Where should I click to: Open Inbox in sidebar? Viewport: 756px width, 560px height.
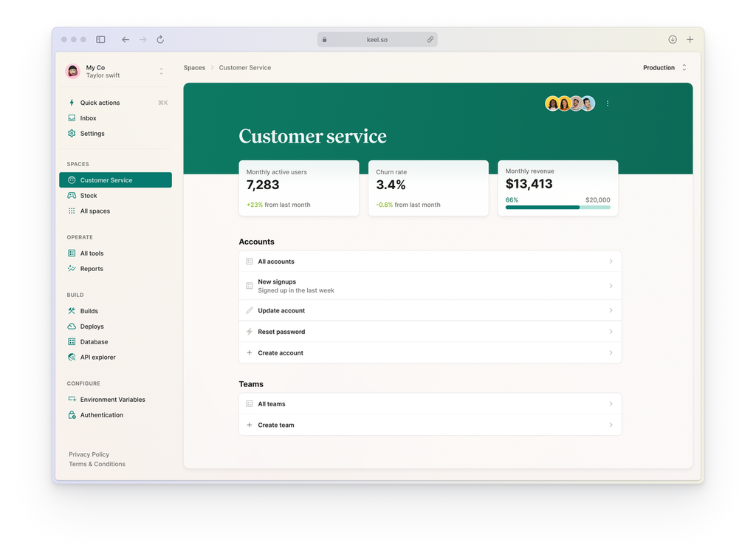(116, 117)
